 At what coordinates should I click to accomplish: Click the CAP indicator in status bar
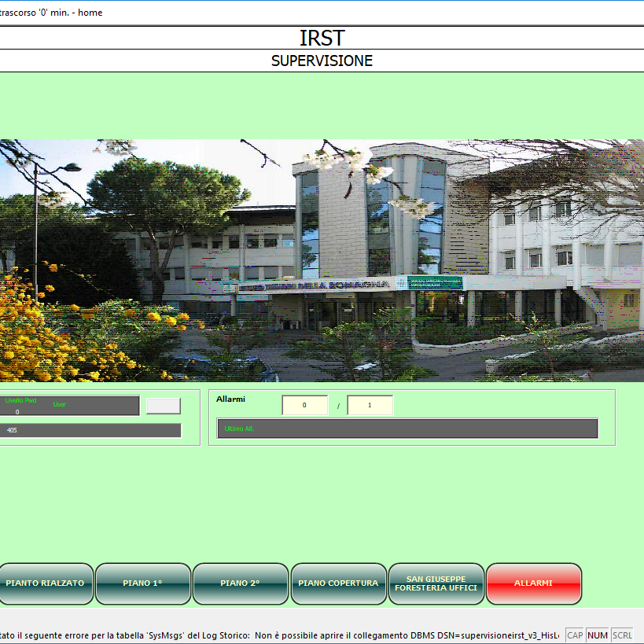[x=575, y=635]
